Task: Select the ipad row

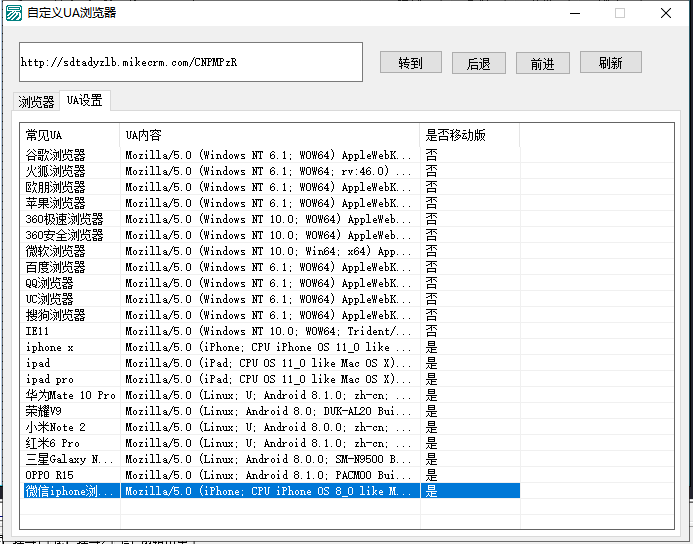Action: pyautogui.click(x=271, y=363)
